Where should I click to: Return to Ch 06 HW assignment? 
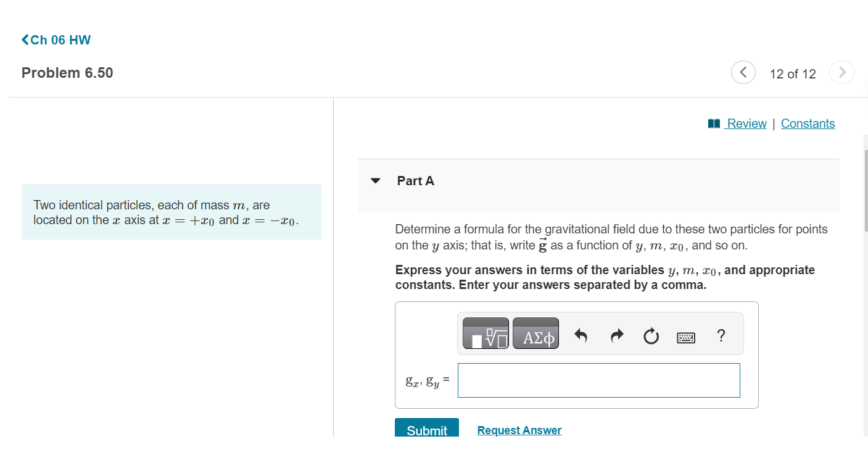(x=60, y=40)
